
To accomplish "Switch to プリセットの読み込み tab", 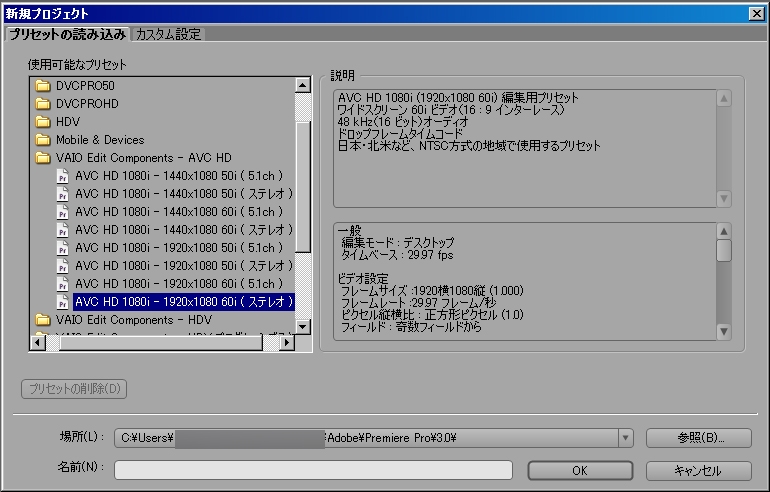I will [x=67, y=34].
